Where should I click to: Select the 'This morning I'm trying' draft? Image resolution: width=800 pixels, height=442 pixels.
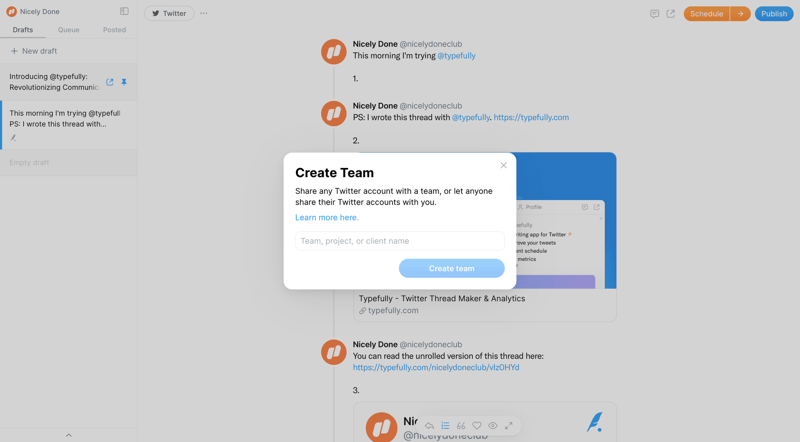[x=68, y=125]
